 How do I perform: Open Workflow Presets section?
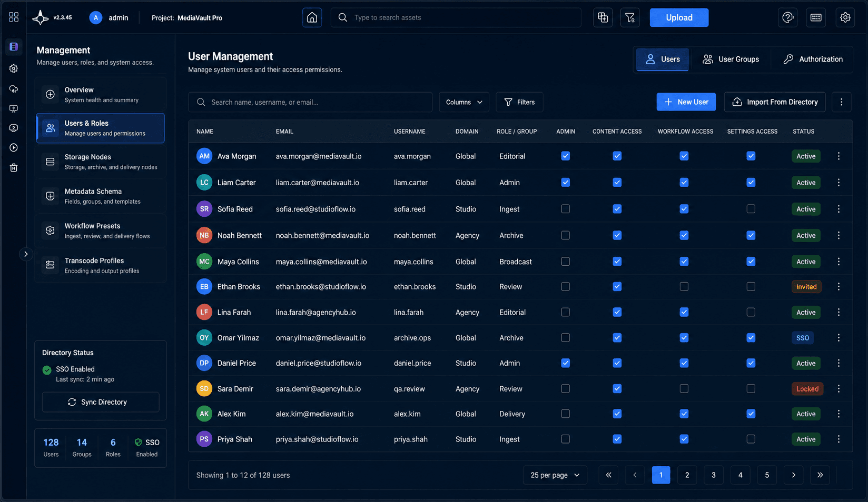[101, 231]
